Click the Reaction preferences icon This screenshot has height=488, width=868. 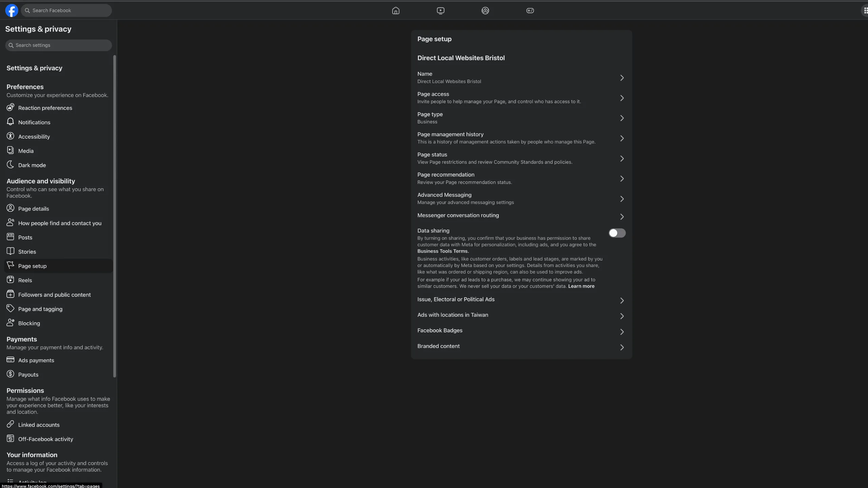[x=11, y=107]
